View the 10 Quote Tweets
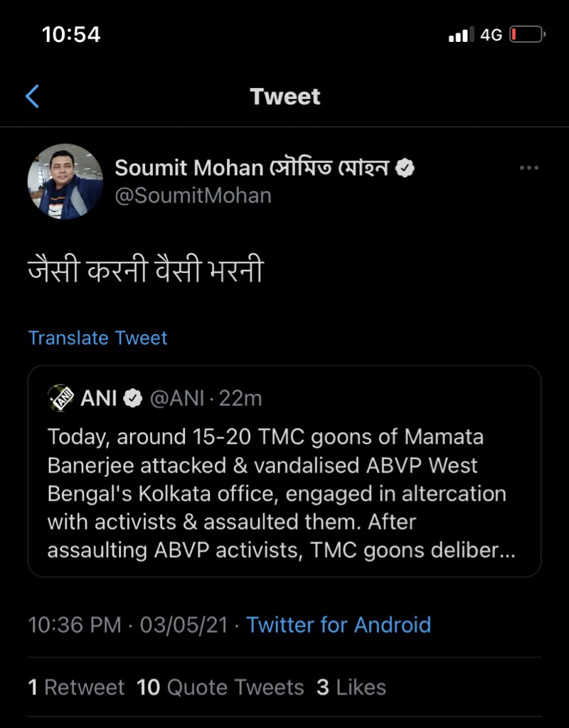The image size is (569, 728). pyautogui.click(x=220, y=687)
